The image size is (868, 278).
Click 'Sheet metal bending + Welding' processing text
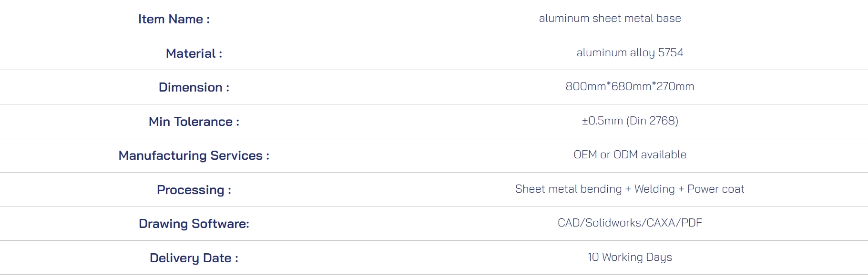tap(594, 189)
